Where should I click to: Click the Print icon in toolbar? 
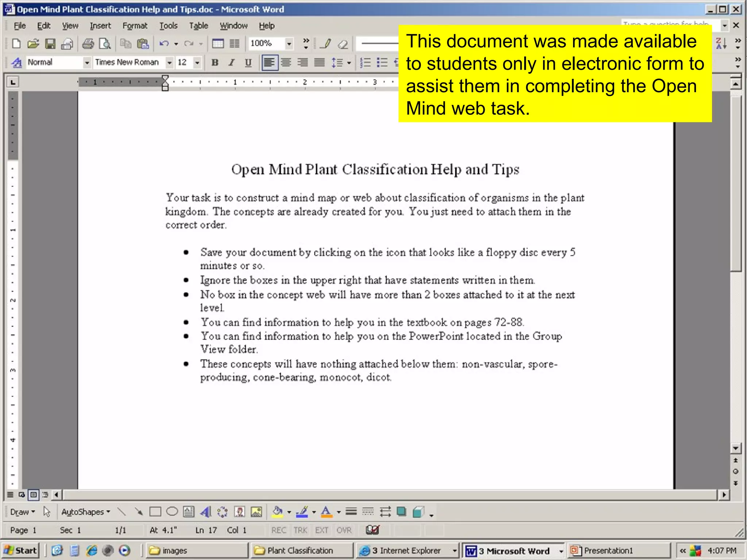(88, 44)
